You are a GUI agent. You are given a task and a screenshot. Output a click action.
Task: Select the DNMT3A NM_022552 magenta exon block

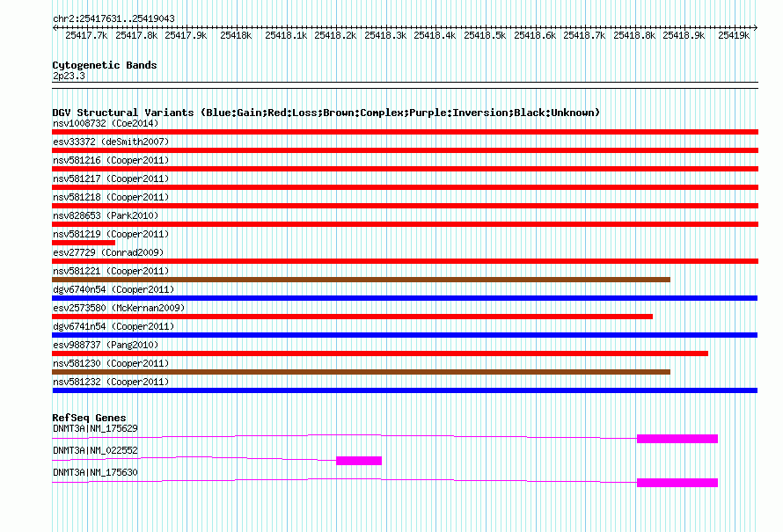[x=359, y=461]
